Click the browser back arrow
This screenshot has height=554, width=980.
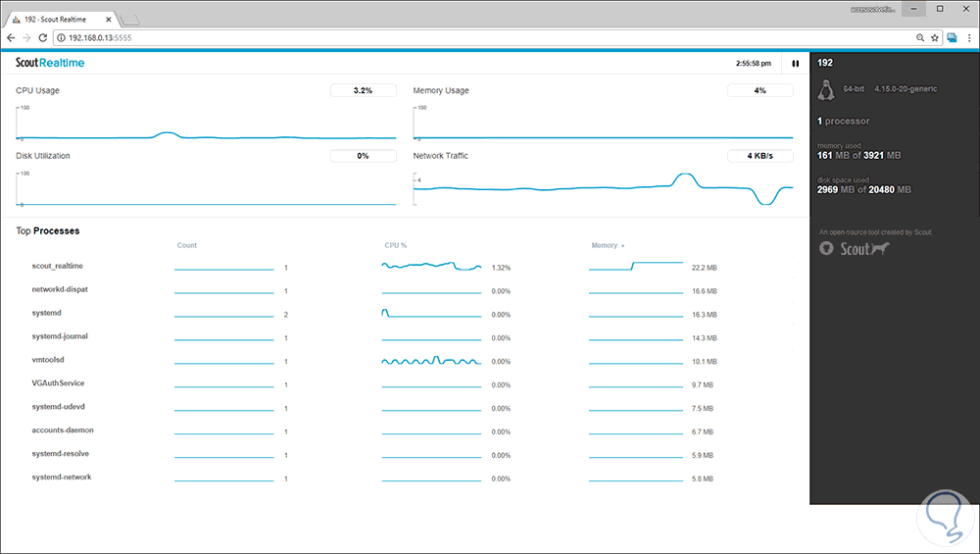tap(11, 37)
